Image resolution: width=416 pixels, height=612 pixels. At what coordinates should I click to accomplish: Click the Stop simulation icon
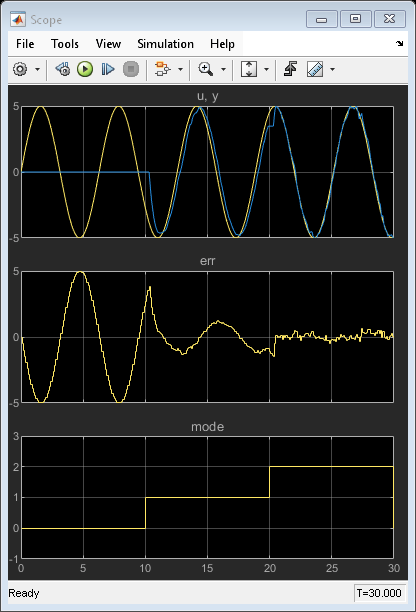pyautogui.click(x=131, y=69)
